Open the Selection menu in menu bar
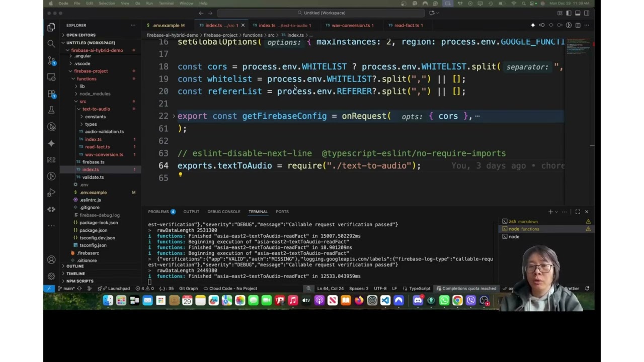Image resolution: width=644 pixels, height=362 pixels. (107, 4)
